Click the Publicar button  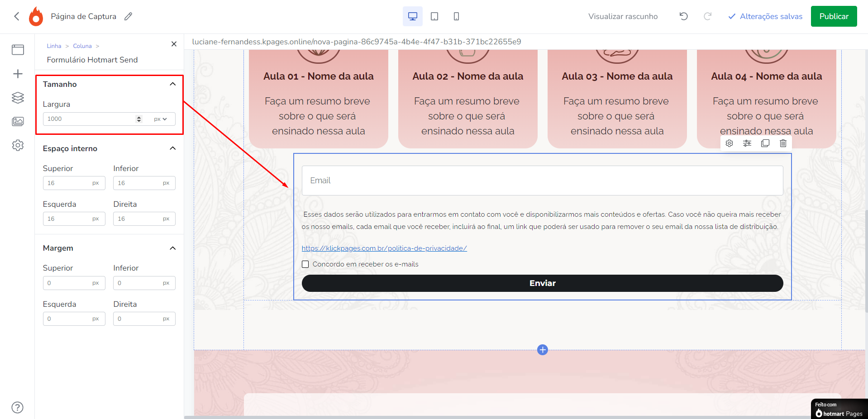click(x=833, y=16)
